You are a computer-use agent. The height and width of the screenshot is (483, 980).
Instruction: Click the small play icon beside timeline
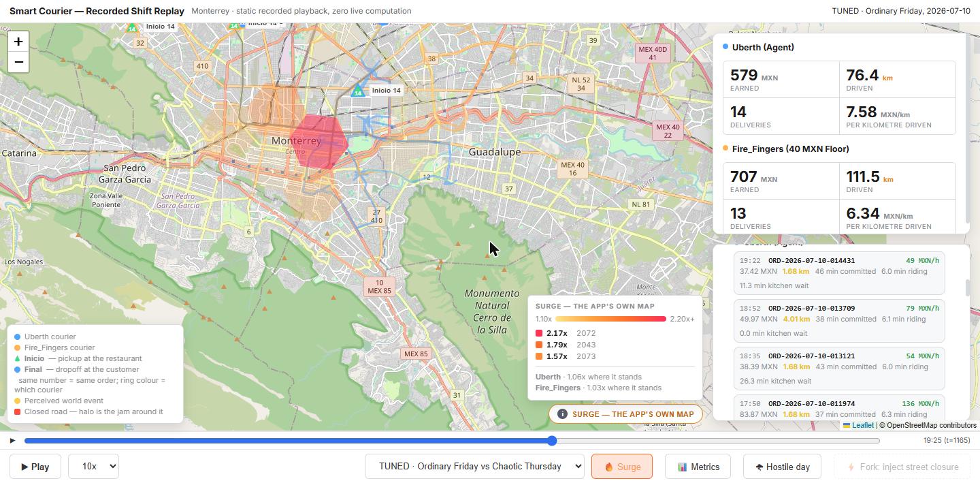12,441
